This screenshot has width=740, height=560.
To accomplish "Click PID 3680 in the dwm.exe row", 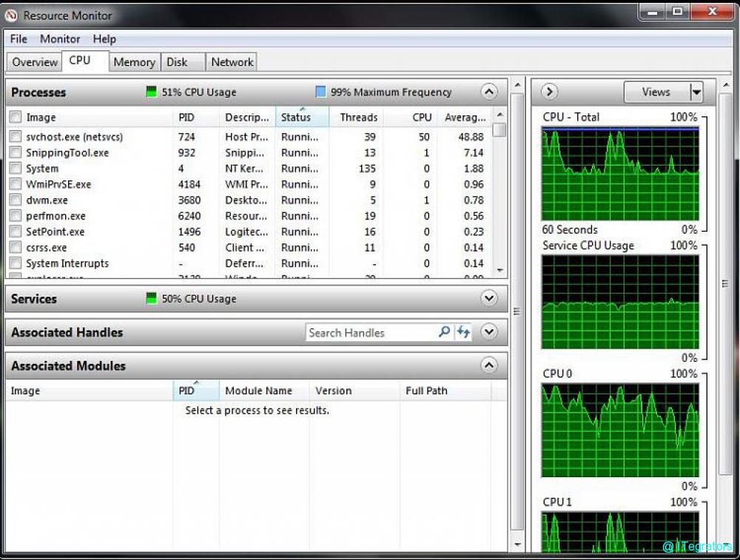I will pos(189,200).
